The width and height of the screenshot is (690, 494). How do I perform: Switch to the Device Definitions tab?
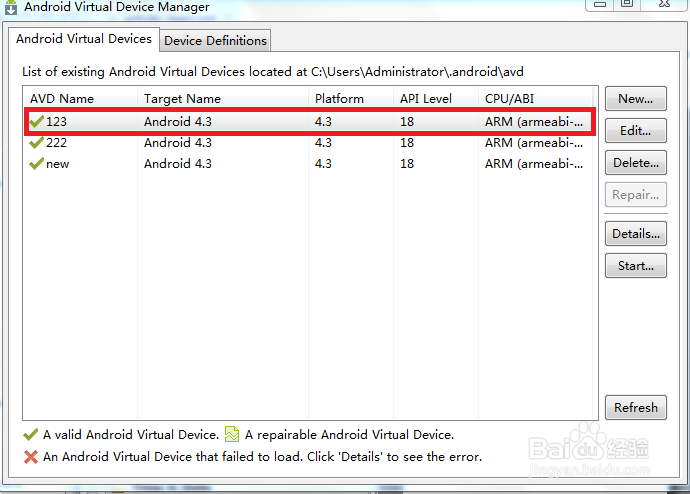[215, 40]
